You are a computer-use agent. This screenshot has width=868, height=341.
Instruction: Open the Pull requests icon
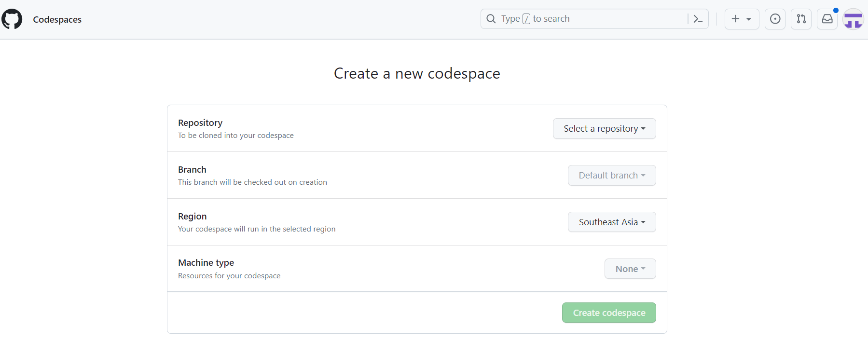coord(801,19)
